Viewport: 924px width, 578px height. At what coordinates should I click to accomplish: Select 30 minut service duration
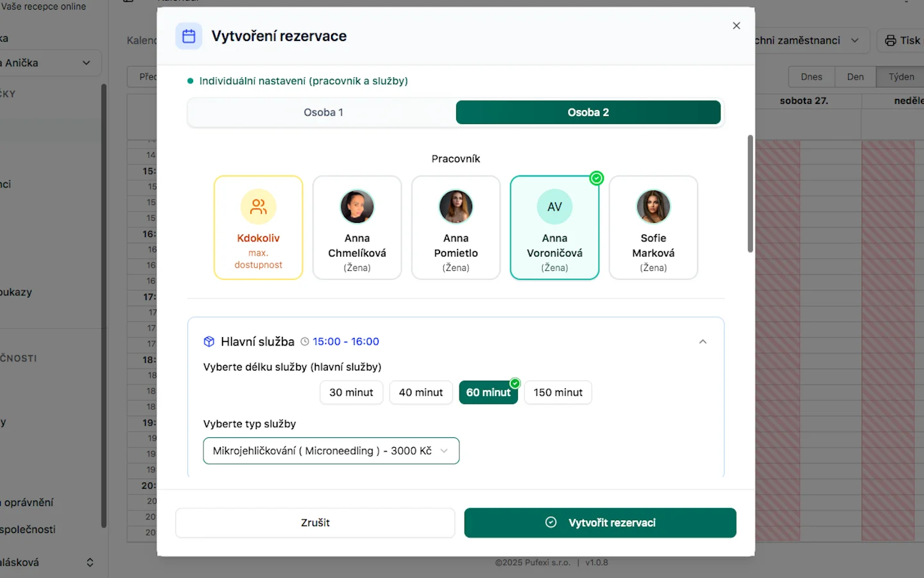click(x=351, y=392)
